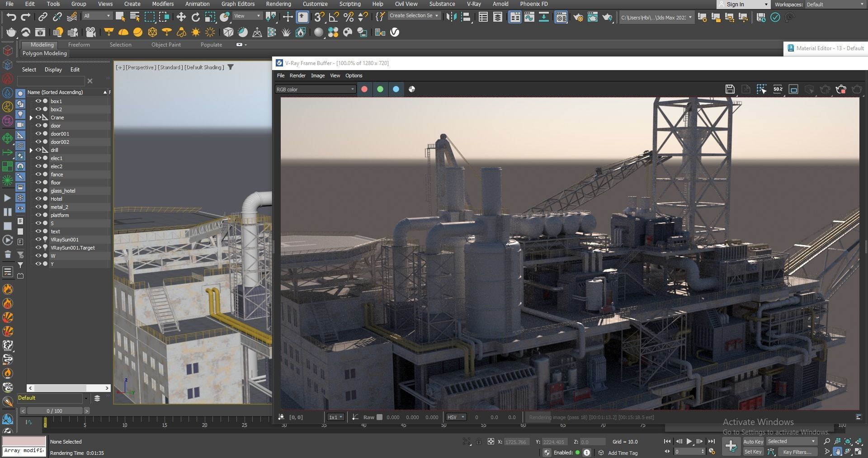Toggle the Auto Key mode
Image resolution: width=868 pixels, height=458 pixels.
753,442
